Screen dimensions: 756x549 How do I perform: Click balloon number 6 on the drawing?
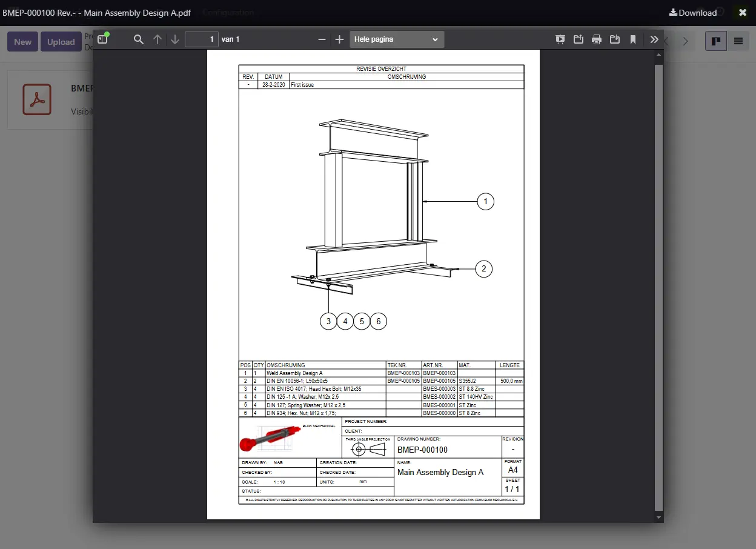[378, 321]
